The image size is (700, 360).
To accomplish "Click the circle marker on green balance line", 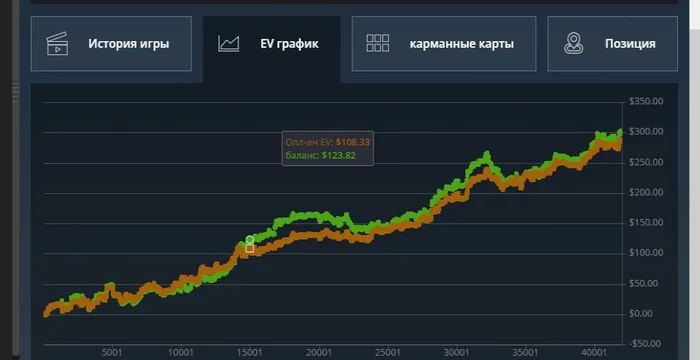I will pyautogui.click(x=250, y=240).
